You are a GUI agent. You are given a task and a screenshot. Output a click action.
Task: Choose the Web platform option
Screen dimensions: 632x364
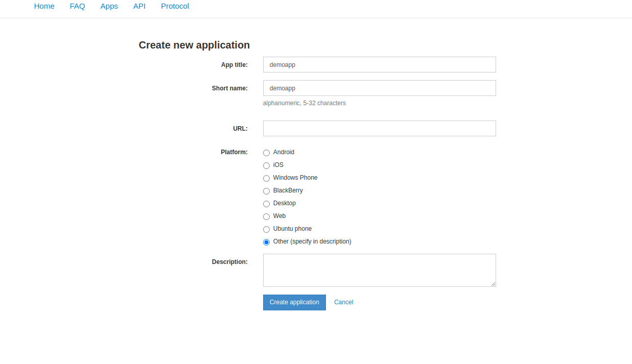tap(266, 216)
